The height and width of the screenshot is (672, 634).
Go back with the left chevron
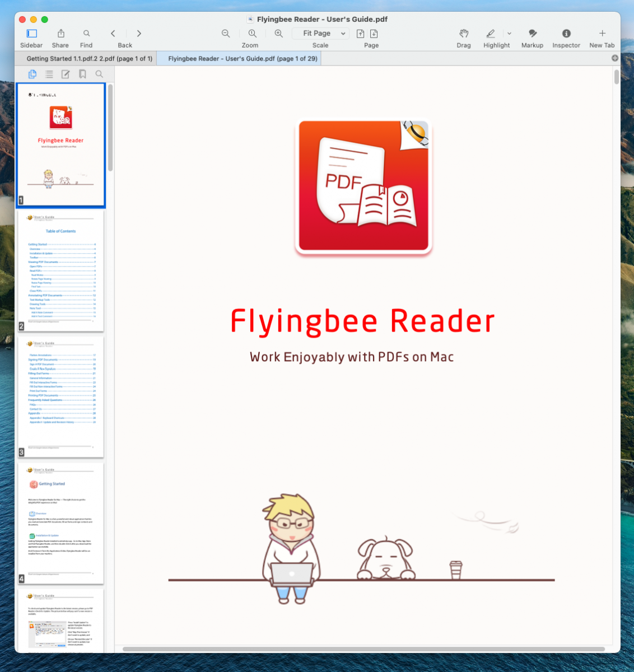pos(113,34)
